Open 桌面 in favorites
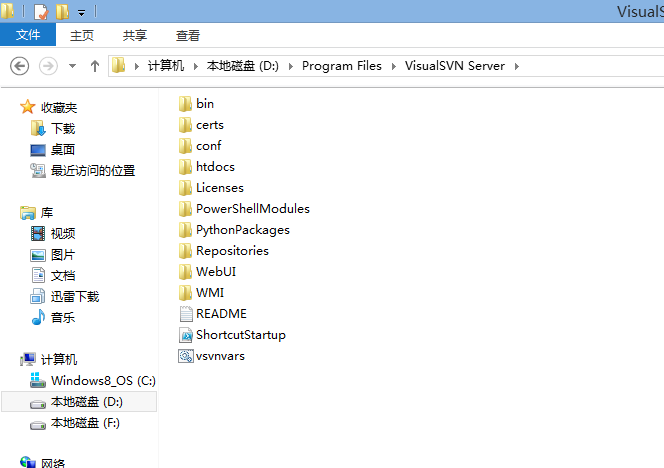Image resolution: width=664 pixels, height=468 pixels. coord(63,150)
